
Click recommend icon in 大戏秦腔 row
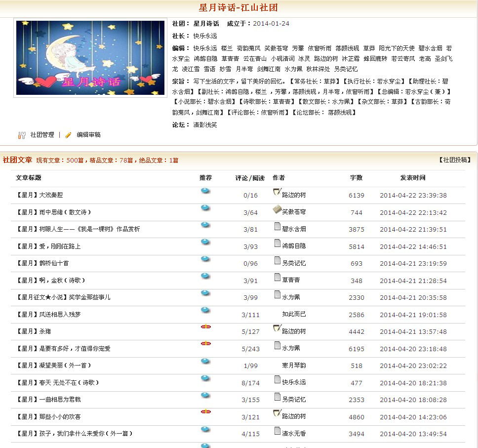coord(206,191)
